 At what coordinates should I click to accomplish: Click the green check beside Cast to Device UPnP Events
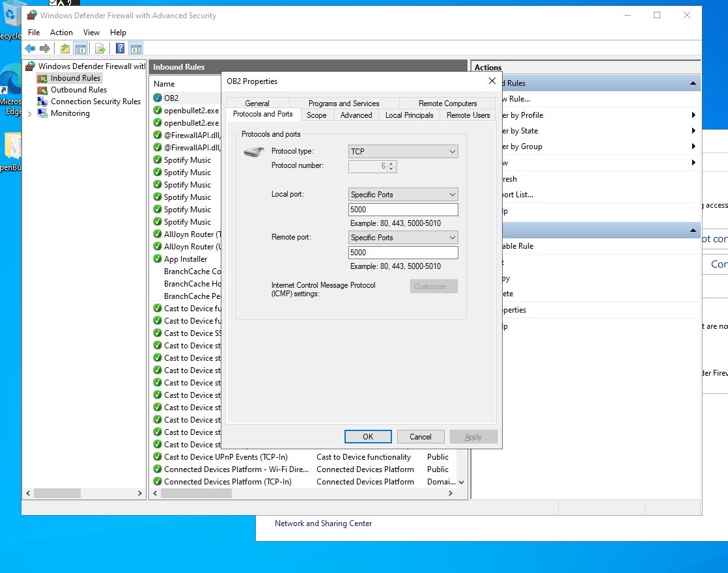click(158, 457)
